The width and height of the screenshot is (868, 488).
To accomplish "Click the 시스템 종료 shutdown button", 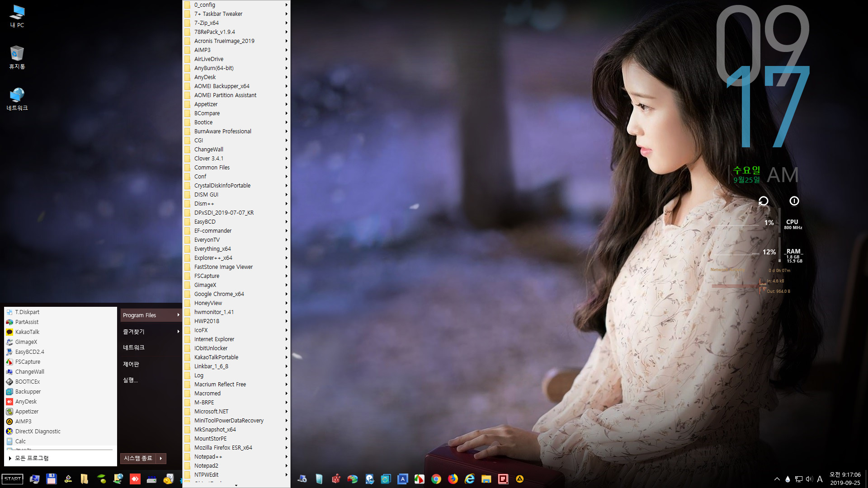I will pos(138,458).
